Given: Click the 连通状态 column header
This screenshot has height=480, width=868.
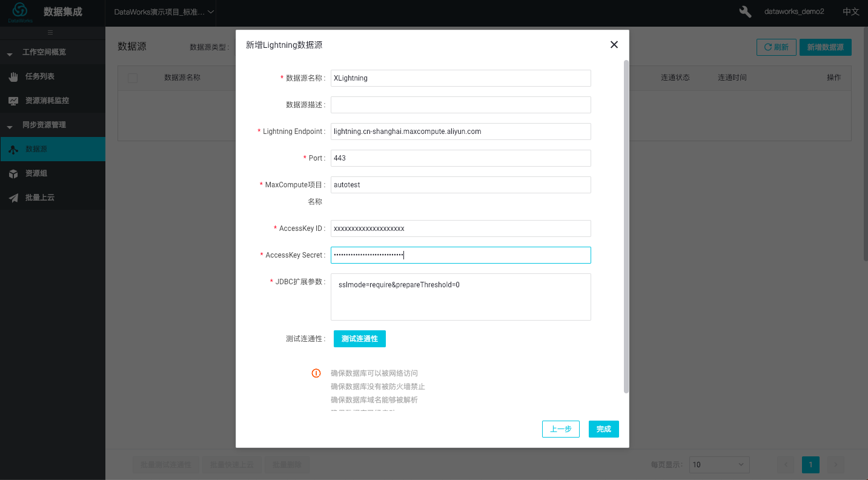Looking at the screenshot, I should [675, 78].
